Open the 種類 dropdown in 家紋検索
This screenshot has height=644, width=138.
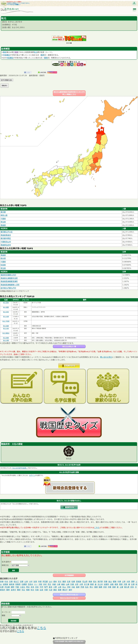pos(16,615)
